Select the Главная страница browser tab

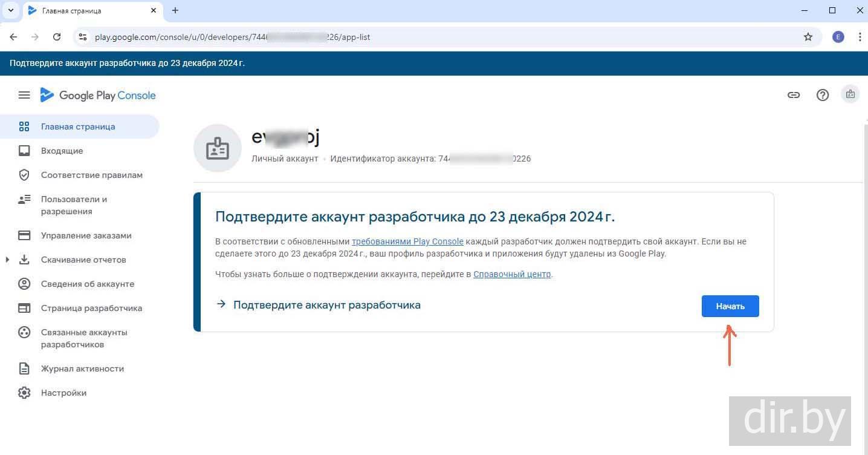(92, 11)
